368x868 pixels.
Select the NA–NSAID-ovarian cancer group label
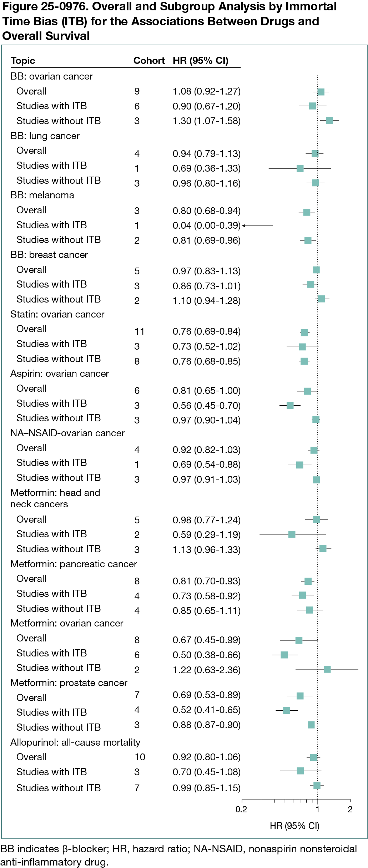[67, 433]
